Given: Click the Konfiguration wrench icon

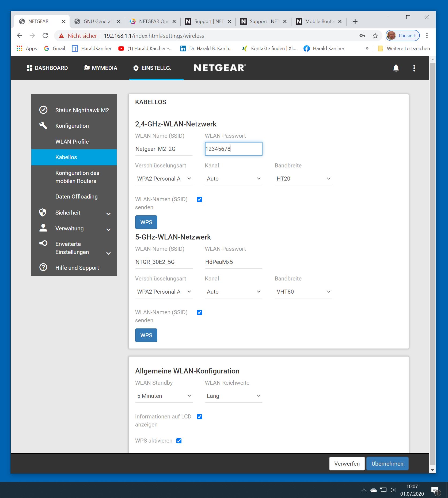Looking at the screenshot, I should click(43, 126).
